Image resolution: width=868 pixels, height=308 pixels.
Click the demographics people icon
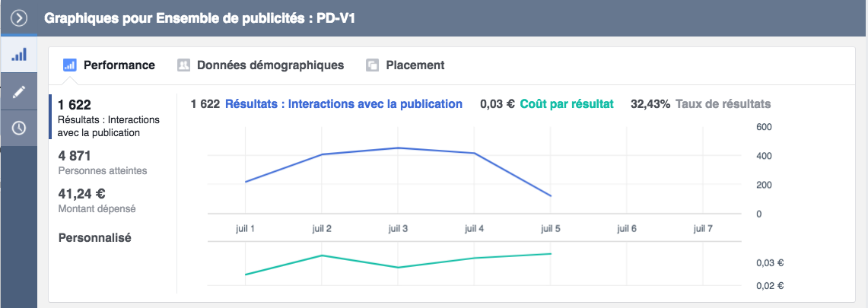coord(183,65)
